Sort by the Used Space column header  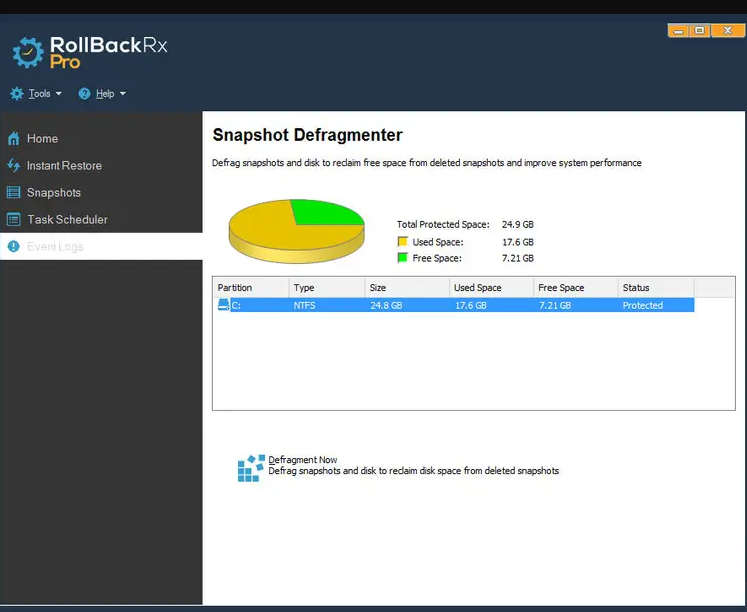(491, 288)
